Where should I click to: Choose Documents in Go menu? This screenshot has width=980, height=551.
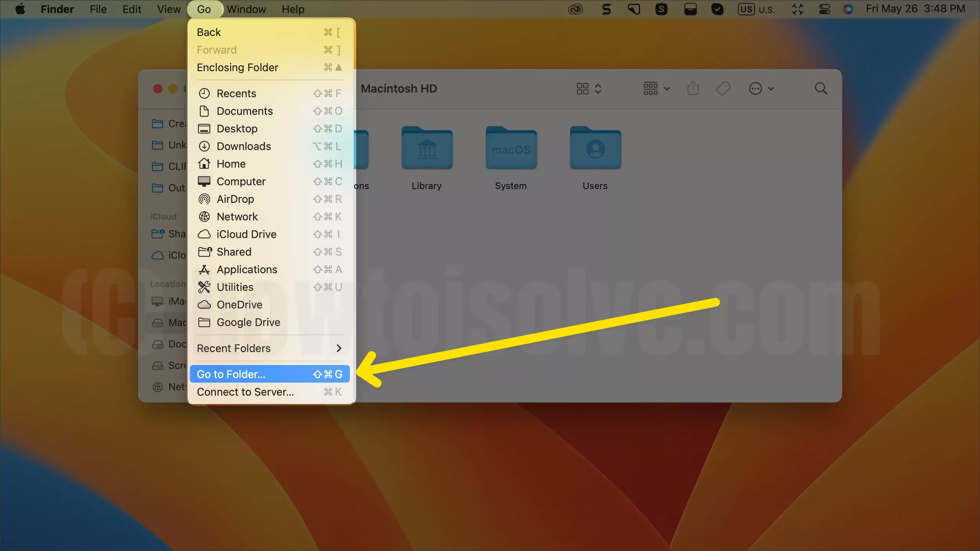(x=270, y=111)
